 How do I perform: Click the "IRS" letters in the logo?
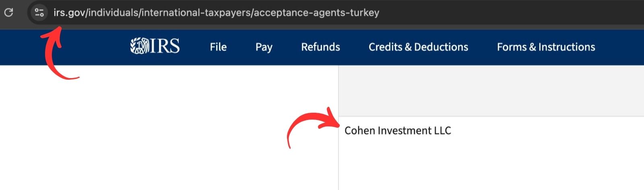pos(165,46)
